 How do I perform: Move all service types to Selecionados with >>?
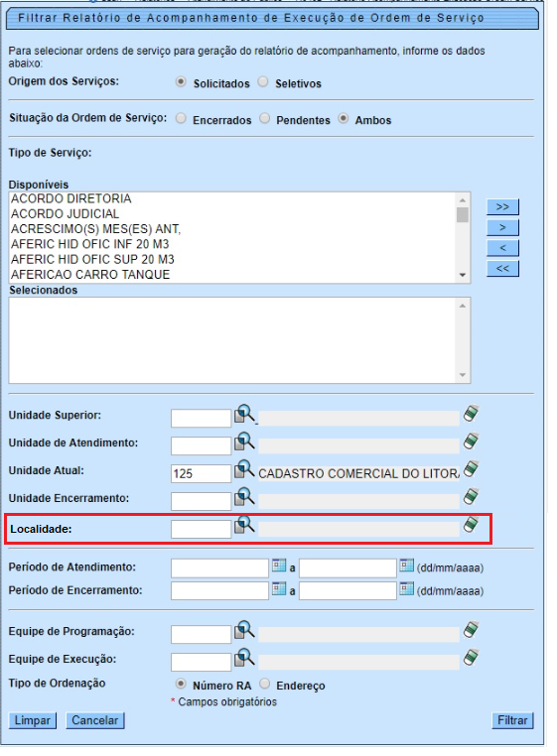tap(502, 206)
